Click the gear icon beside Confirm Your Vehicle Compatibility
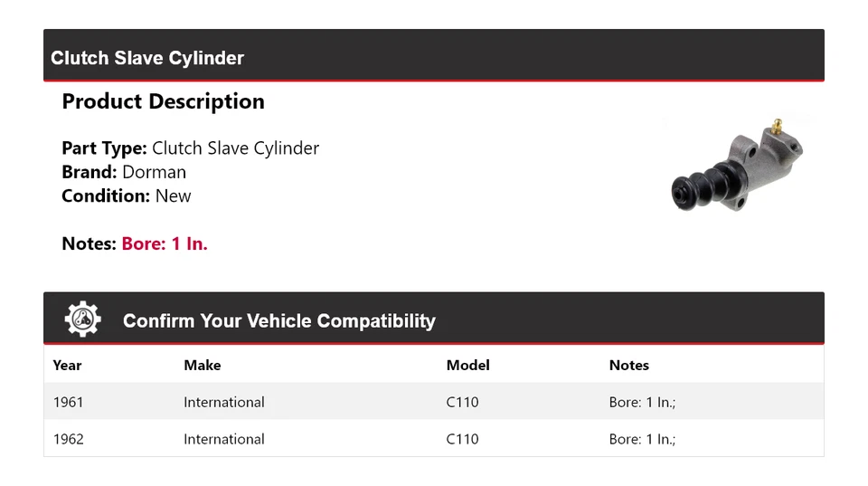The width and height of the screenshot is (868, 486). (82, 319)
